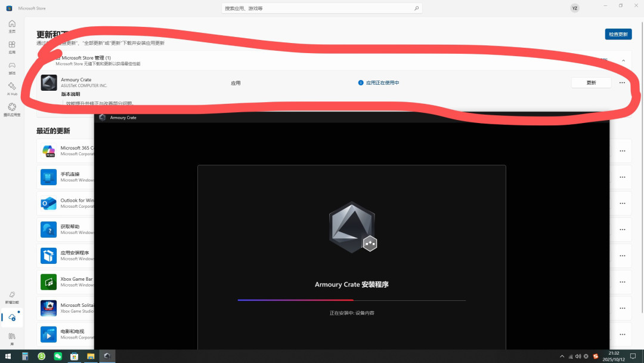The height and width of the screenshot is (363, 644).
Task: Click 'Xbox Game Bar' app name text
Action: coord(76,279)
